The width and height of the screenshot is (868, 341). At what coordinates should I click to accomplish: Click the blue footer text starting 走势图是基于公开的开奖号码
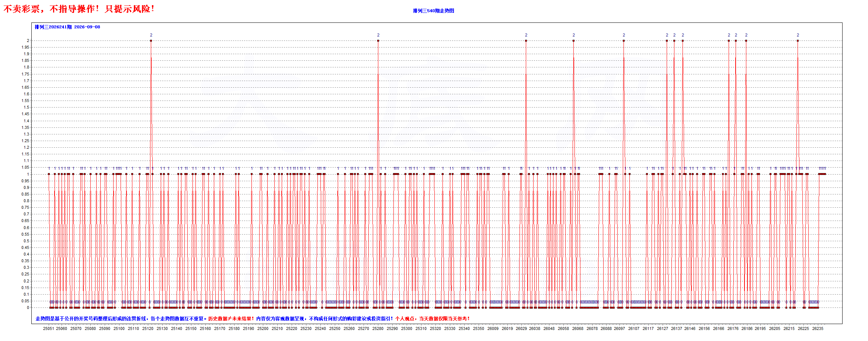click(121, 319)
